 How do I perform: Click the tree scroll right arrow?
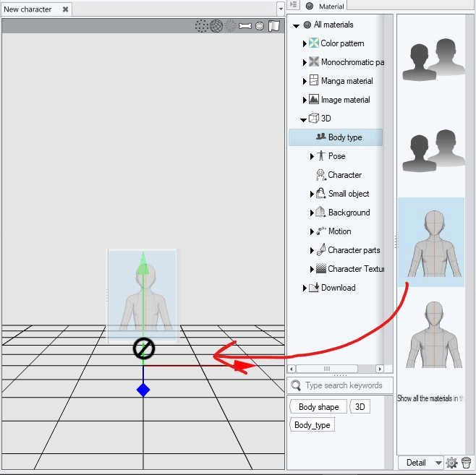(x=380, y=369)
